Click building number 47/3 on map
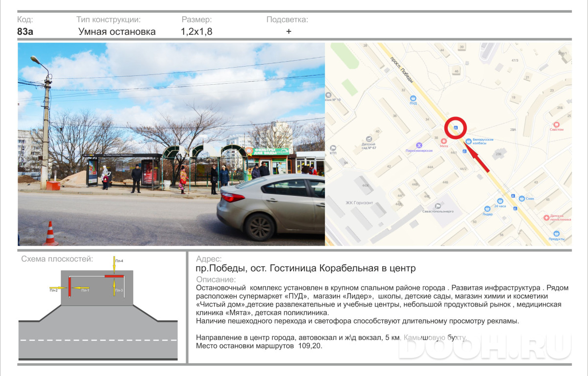 (514, 60)
